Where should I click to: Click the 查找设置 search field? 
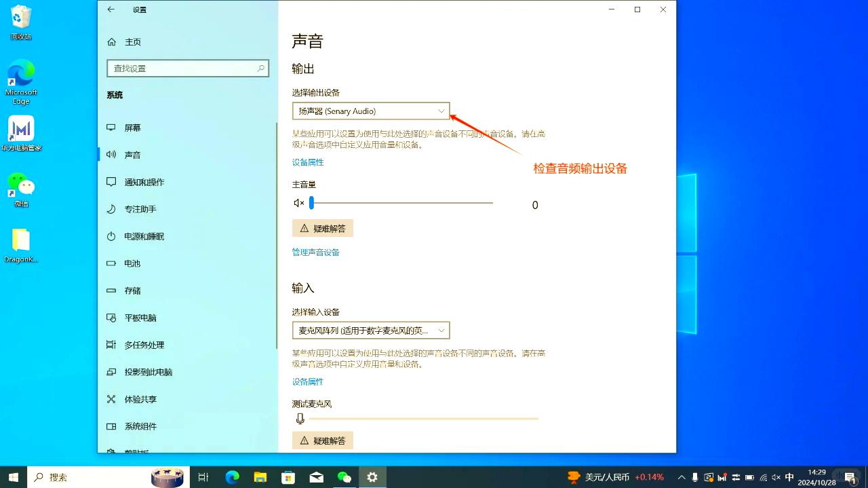point(182,69)
